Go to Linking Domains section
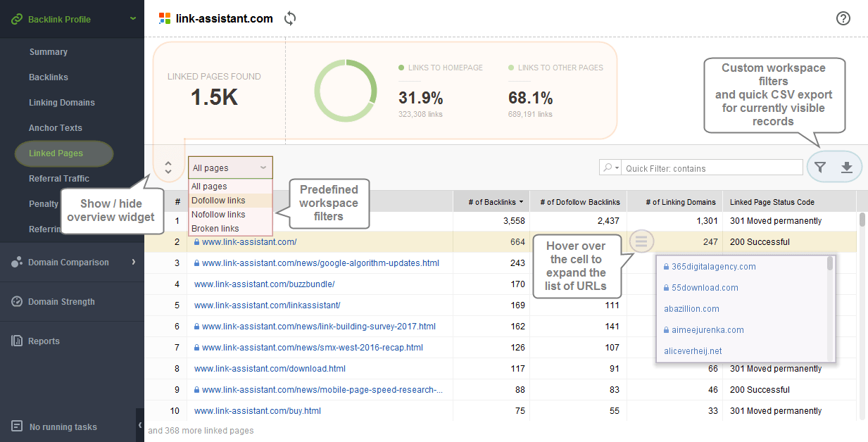The width and height of the screenshot is (868, 442). point(62,103)
